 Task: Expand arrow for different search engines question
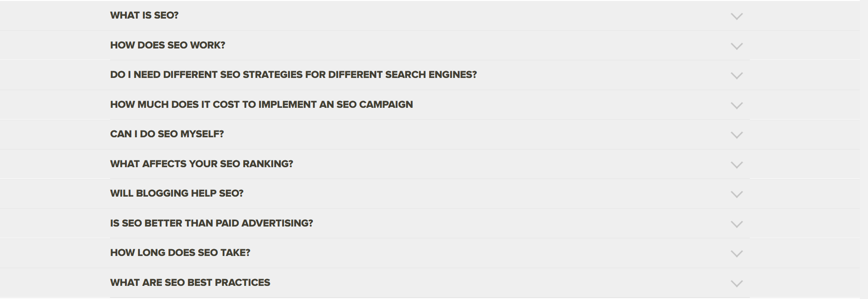[737, 76]
